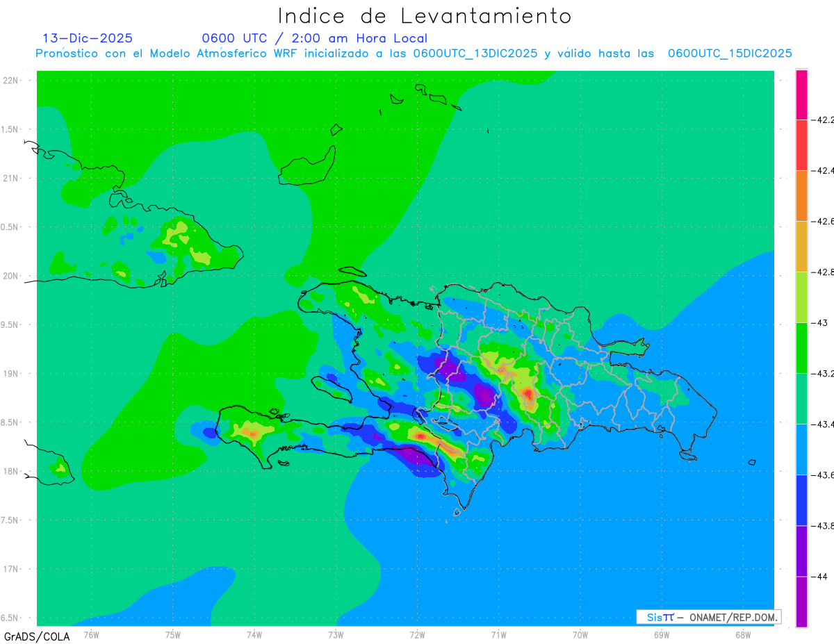Click the "Indice de Levantamiento" map title

tap(425, 16)
